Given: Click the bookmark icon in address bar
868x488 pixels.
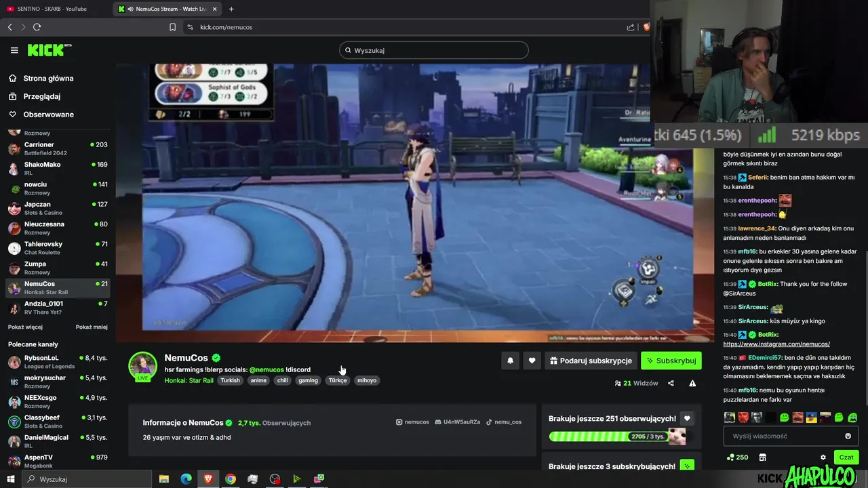Looking at the screenshot, I should click(172, 27).
